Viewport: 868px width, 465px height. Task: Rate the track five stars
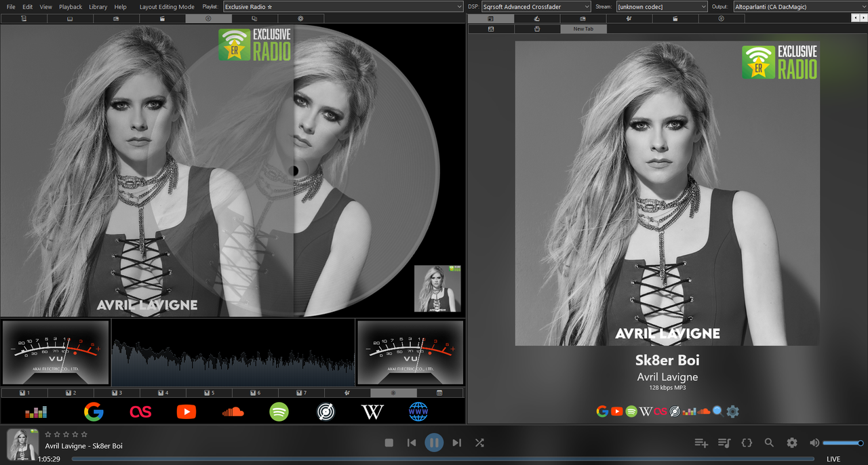point(84,434)
